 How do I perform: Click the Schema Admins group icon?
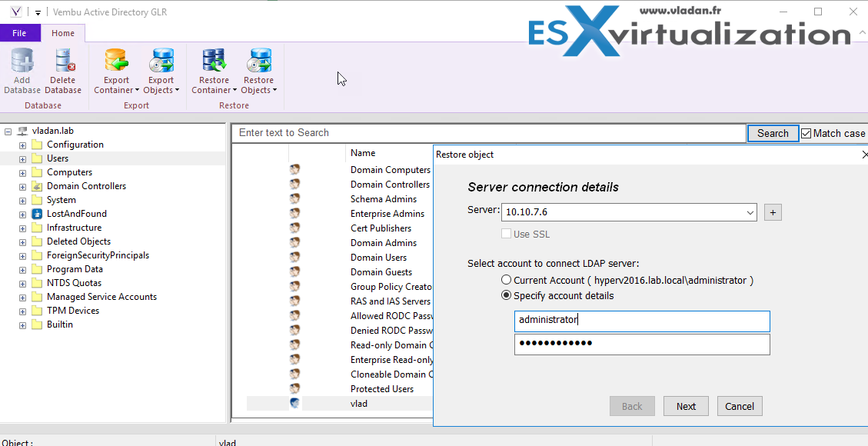point(294,198)
